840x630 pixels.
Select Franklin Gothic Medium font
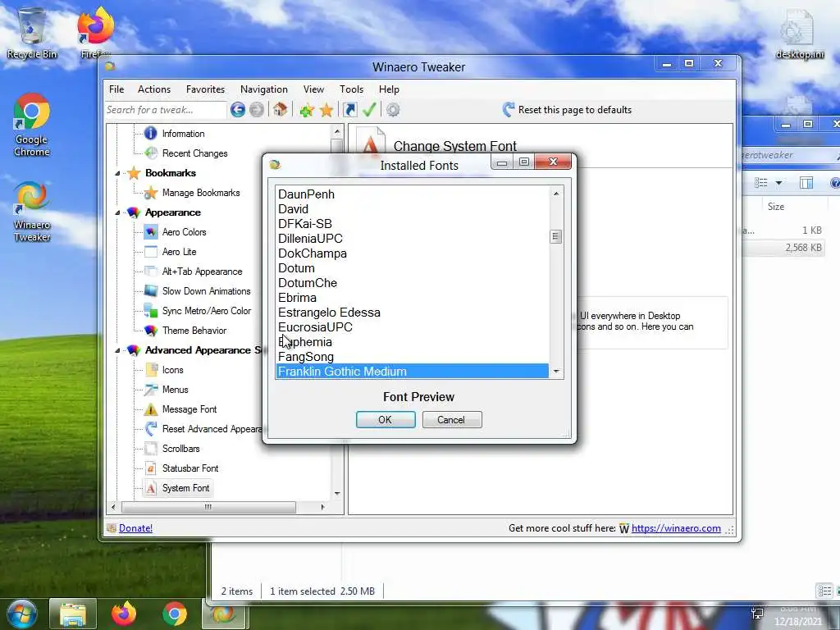(x=412, y=372)
